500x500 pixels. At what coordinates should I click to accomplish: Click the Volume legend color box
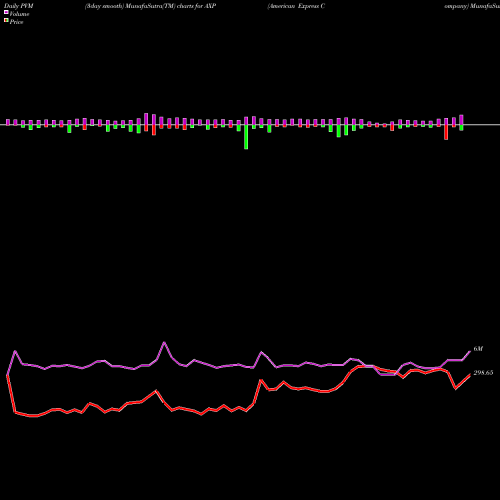point(6,12)
